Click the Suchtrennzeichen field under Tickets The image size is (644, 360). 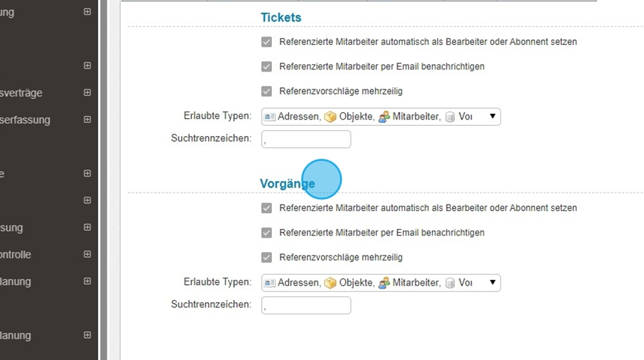306,140
